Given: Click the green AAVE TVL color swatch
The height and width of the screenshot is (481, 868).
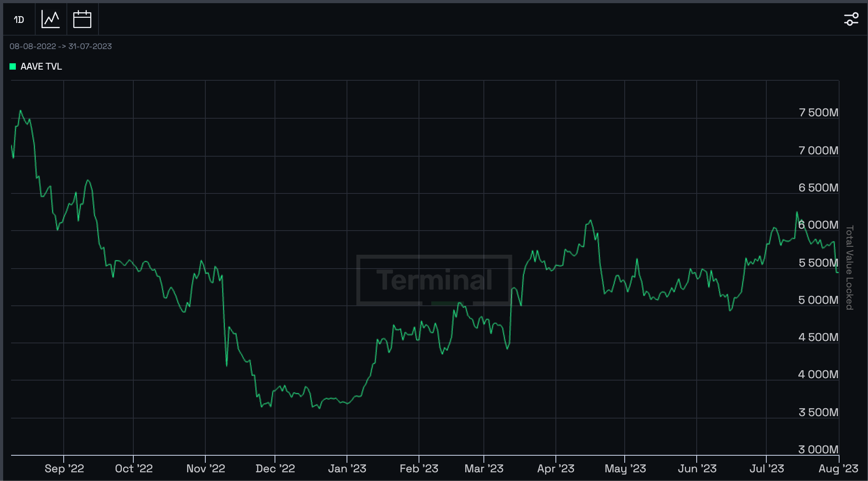Looking at the screenshot, I should pyautogui.click(x=13, y=66).
